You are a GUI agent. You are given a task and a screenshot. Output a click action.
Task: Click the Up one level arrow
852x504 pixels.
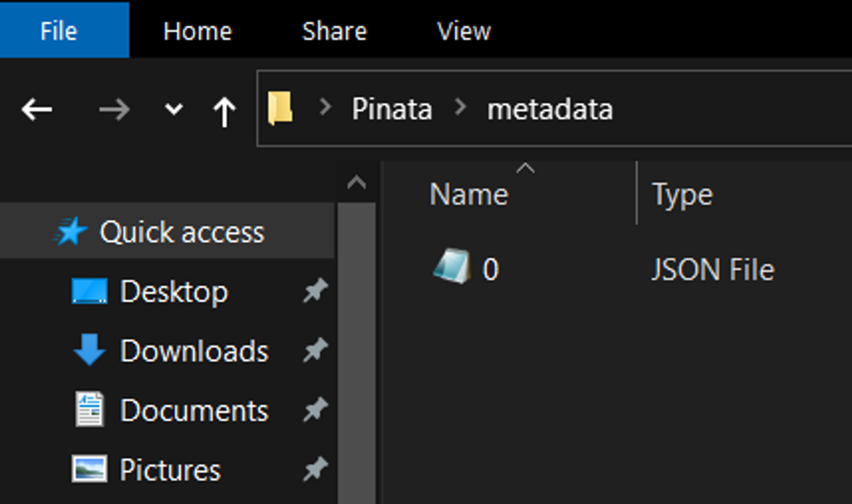coord(224,112)
